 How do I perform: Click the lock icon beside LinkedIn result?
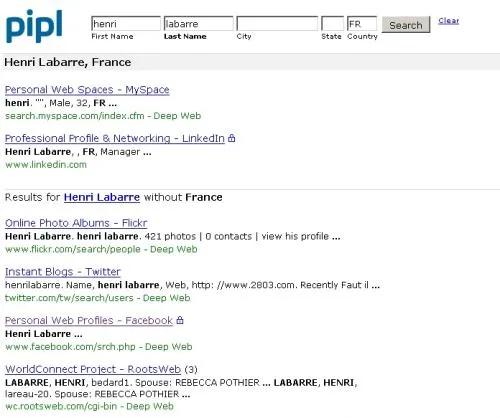[232, 138]
